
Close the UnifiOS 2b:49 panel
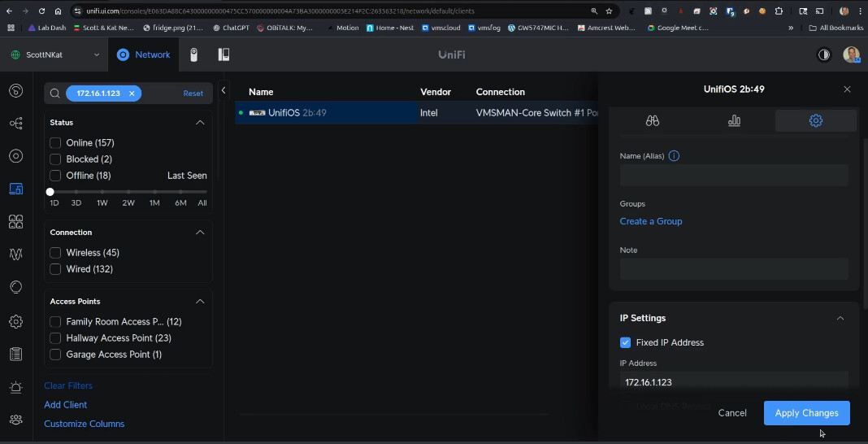click(x=847, y=89)
